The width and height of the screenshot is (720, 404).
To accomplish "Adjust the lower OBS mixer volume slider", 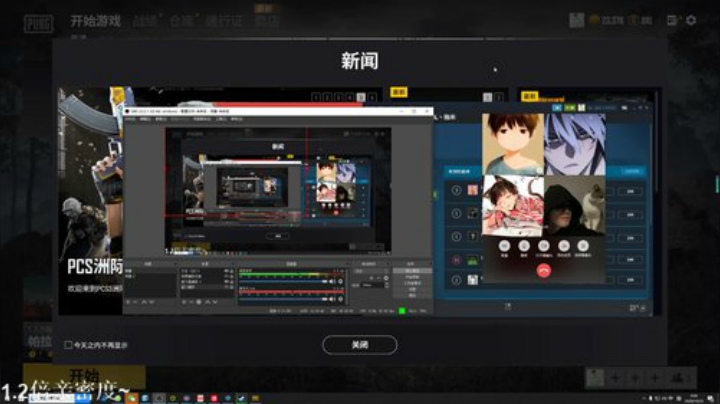I will (x=283, y=299).
